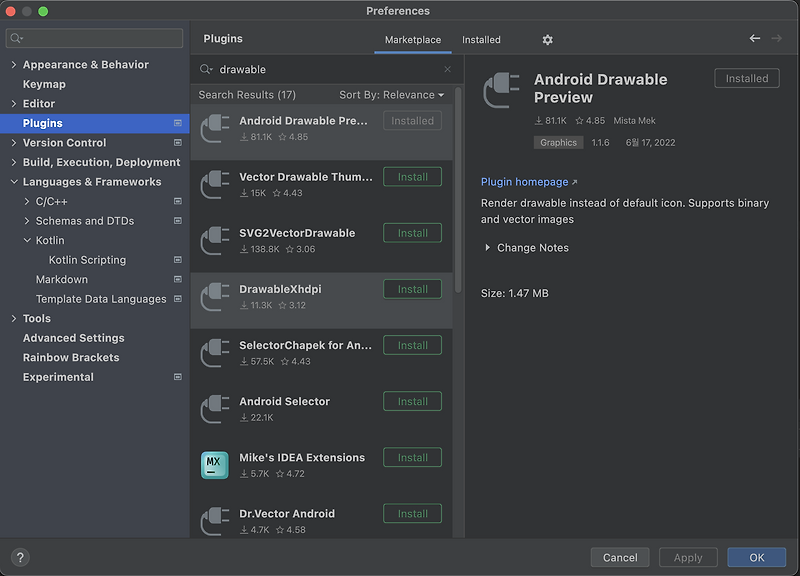Install the DrawableXhdpi plugin

tap(412, 289)
